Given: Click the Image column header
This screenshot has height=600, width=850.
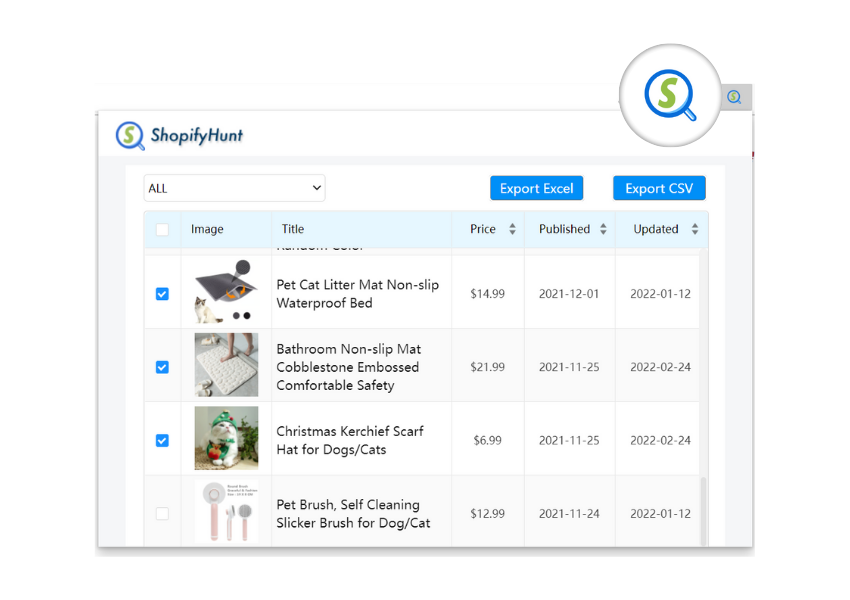Looking at the screenshot, I should pos(207,229).
